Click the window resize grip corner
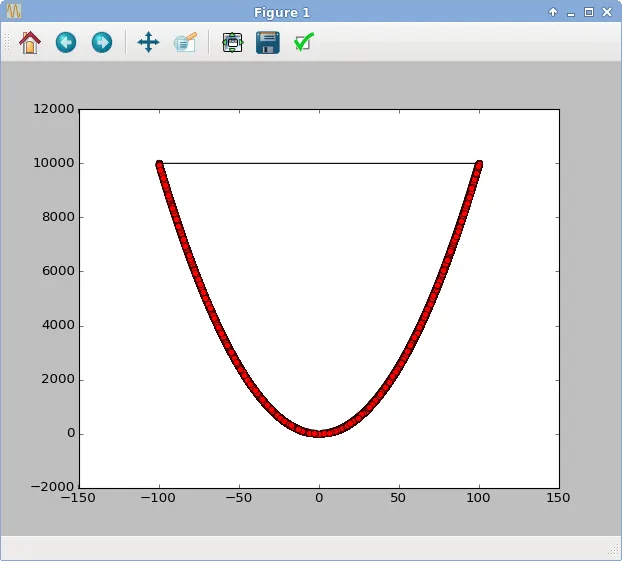The image size is (622, 561). (x=614, y=549)
